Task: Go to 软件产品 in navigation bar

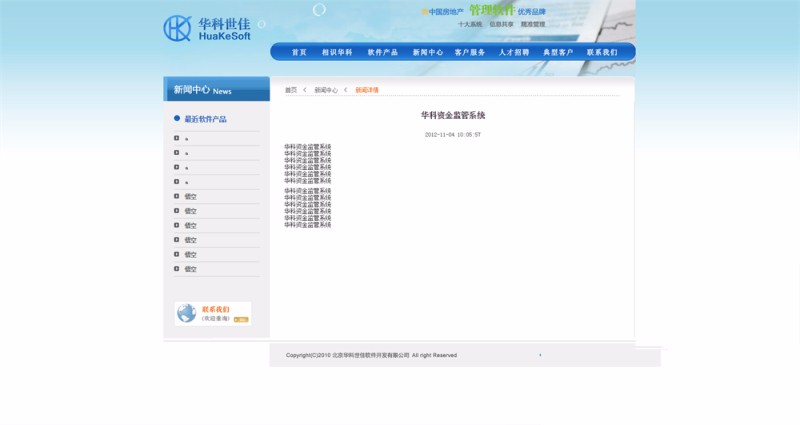Action: coord(383,52)
